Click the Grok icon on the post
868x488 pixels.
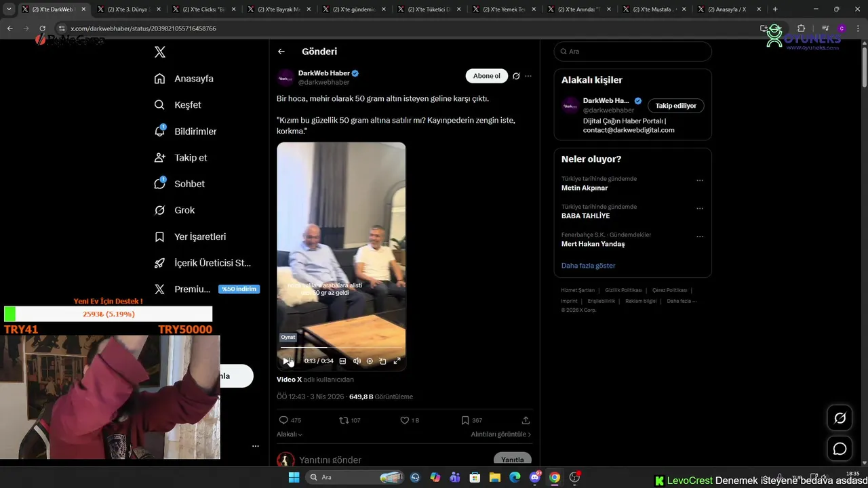[516, 76]
